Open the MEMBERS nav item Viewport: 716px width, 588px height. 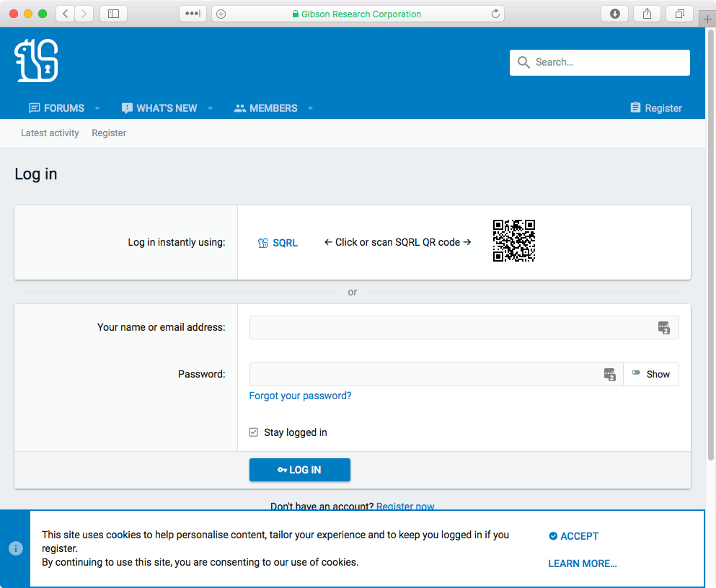click(x=266, y=108)
